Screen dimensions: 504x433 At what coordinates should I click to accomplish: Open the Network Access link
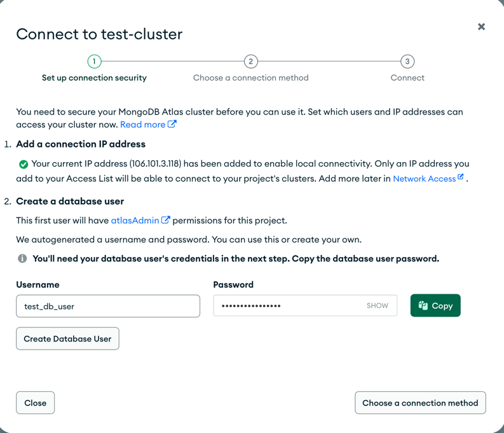click(x=425, y=179)
